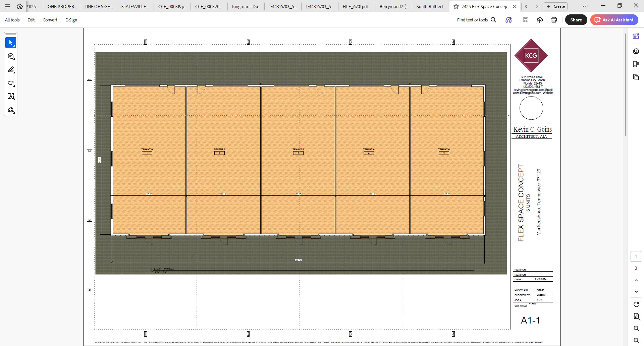Click the page number input box
This screenshot has width=644, height=346.
(636, 257)
